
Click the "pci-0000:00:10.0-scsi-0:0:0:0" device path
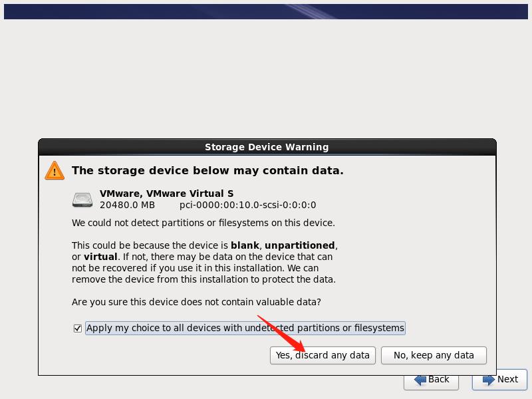coord(247,205)
